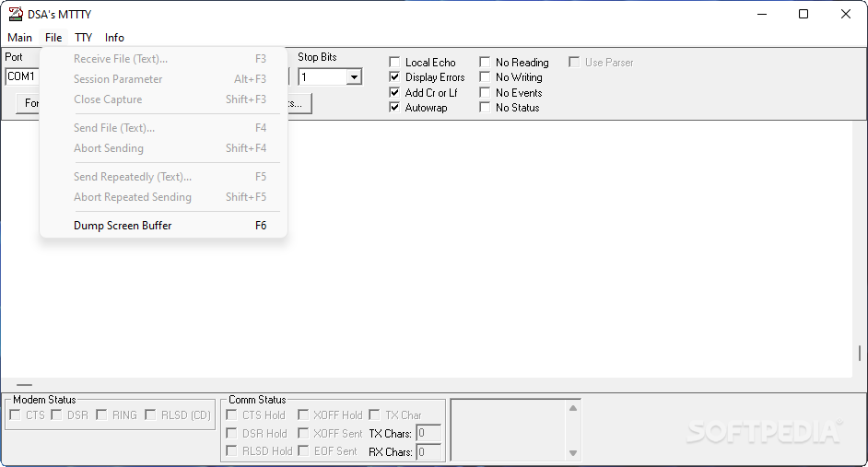
Task: Click Abort Repeated Sending menu entry
Action: [x=163, y=197]
